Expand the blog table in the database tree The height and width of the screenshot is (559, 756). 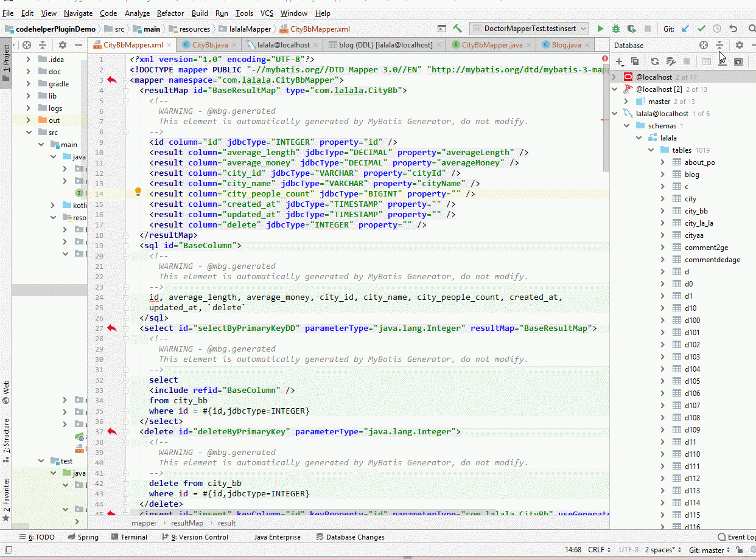(x=663, y=174)
